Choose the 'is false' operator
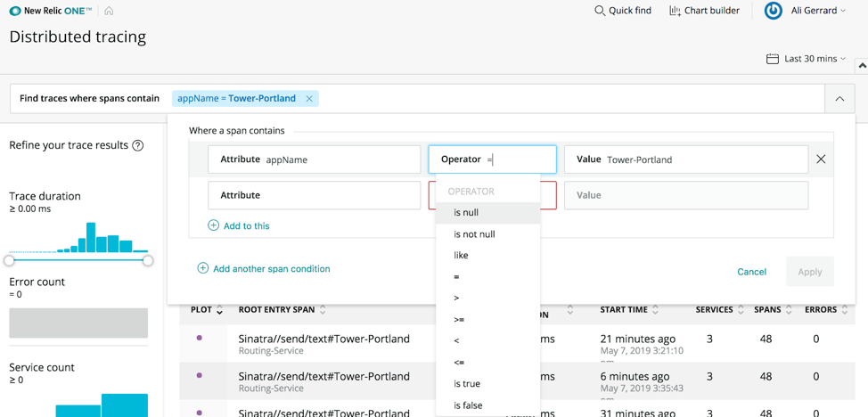This screenshot has width=868, height=417. [x=487, y=405]
